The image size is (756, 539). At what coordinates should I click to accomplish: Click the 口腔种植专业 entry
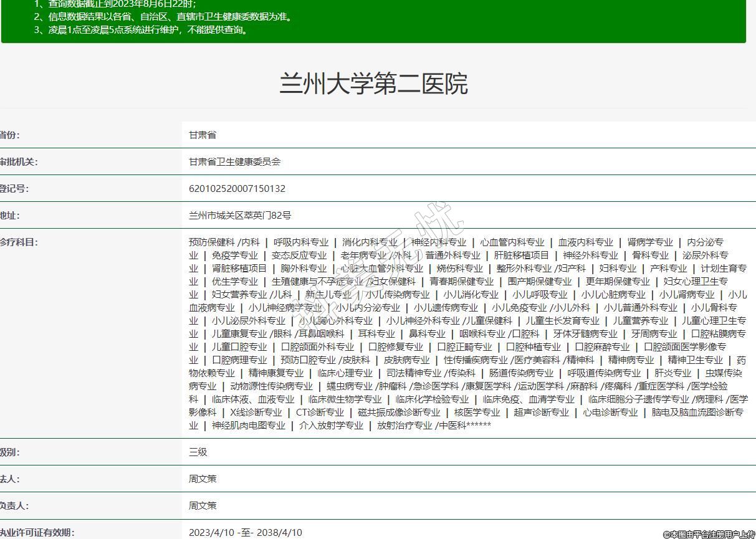pyautogui.click(x=533, y=346)
